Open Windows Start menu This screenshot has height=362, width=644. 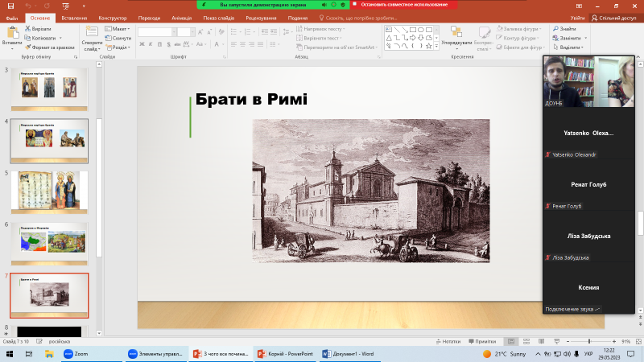click(9, 354)
